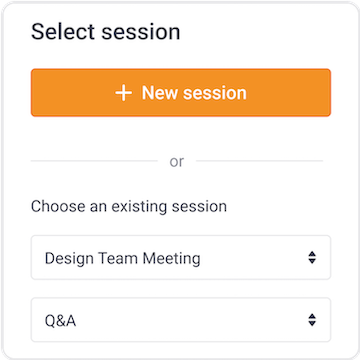Screen dimensions: 360x360
Task: Click the orange New session button
Action: coord(181,93)
